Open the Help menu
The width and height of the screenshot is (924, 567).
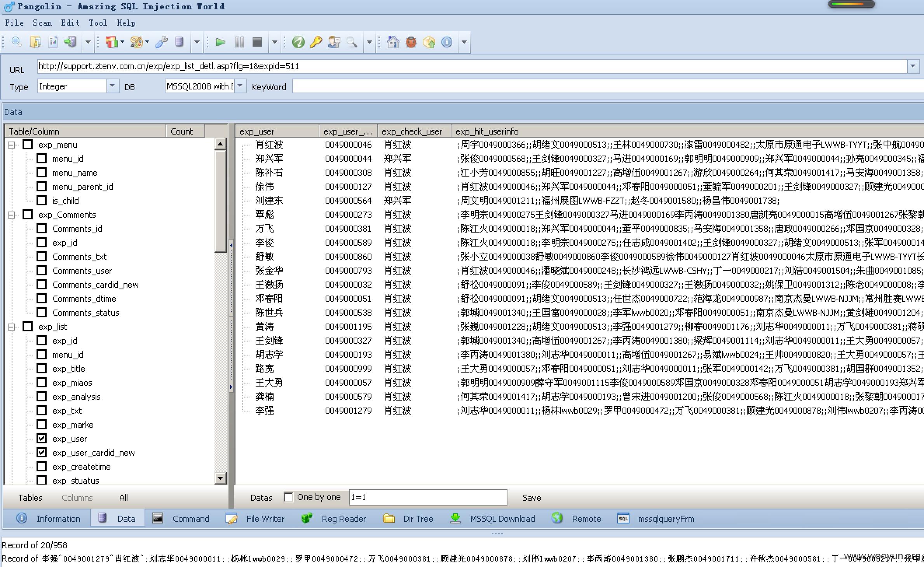[x=126, y=23]
